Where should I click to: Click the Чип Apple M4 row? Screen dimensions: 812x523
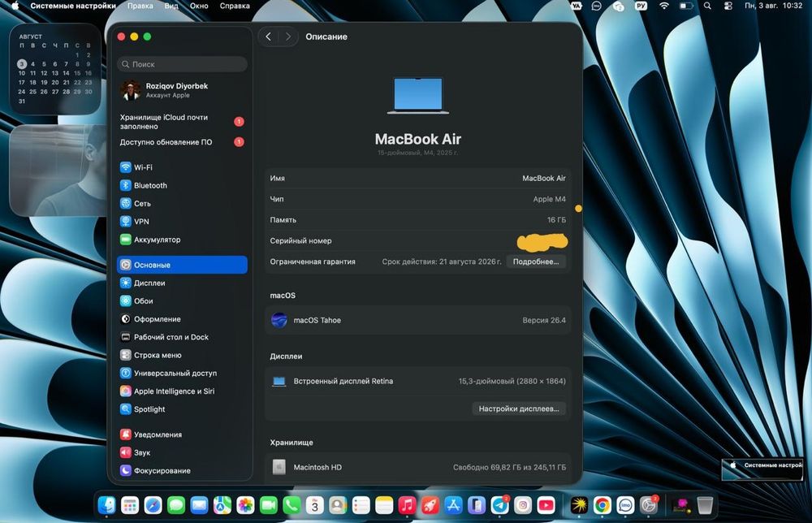(x=418, y=199)
